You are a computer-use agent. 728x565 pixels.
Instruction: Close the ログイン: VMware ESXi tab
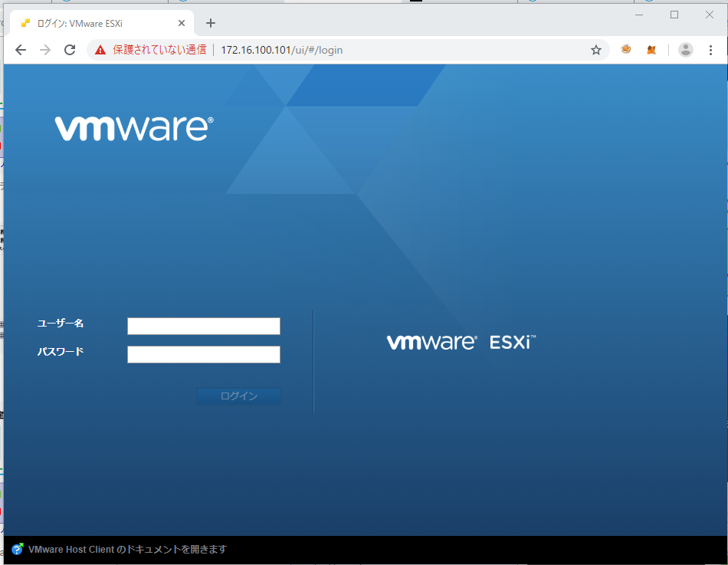tap(182, 23)
